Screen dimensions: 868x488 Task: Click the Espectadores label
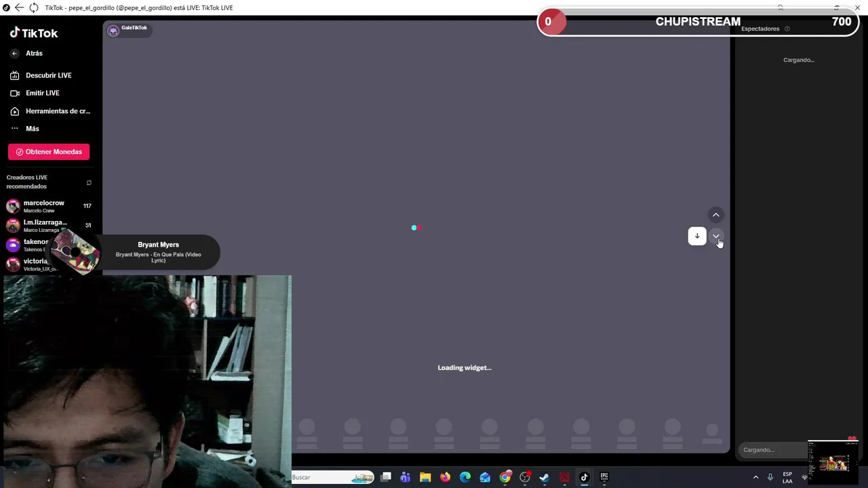point(760,28)
